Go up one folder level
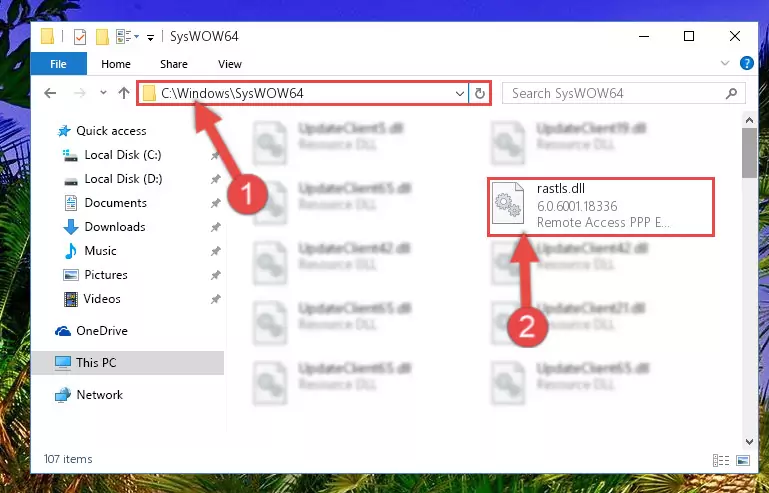 click(124, 93)
